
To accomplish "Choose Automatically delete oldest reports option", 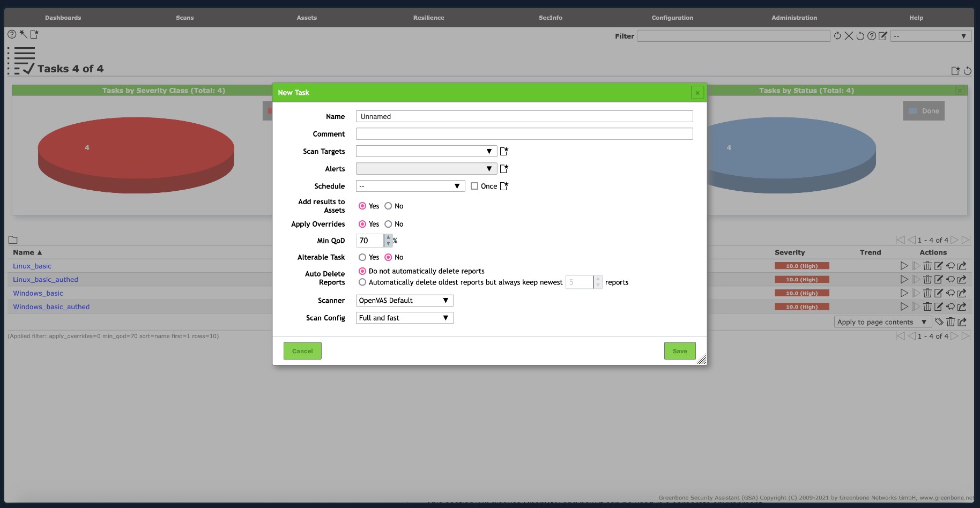I will click(362, 282).
